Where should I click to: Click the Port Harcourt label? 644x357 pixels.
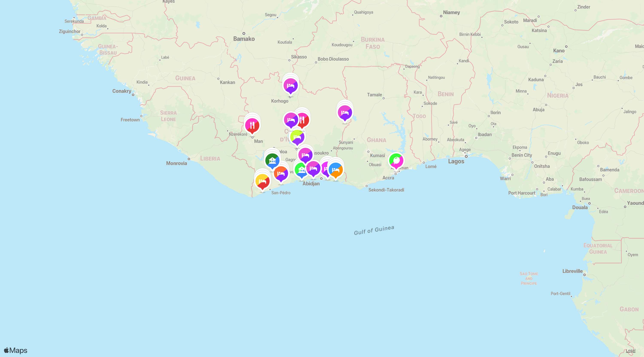click(522, 193)
